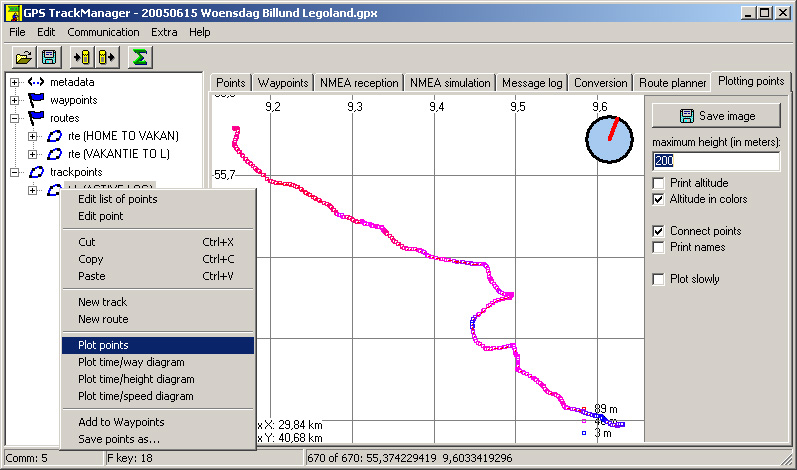This screenshot has height=470, width=797.
Task: Select the Plotting points tab
Action: 751,81
